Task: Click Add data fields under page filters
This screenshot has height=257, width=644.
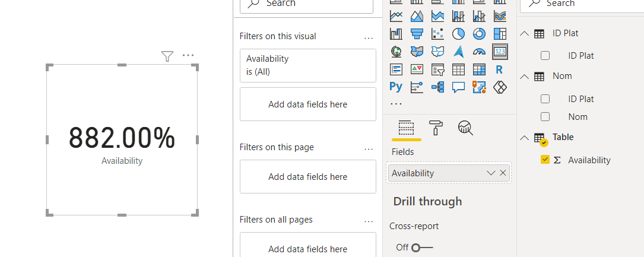Action: click(x=308, y=176)
